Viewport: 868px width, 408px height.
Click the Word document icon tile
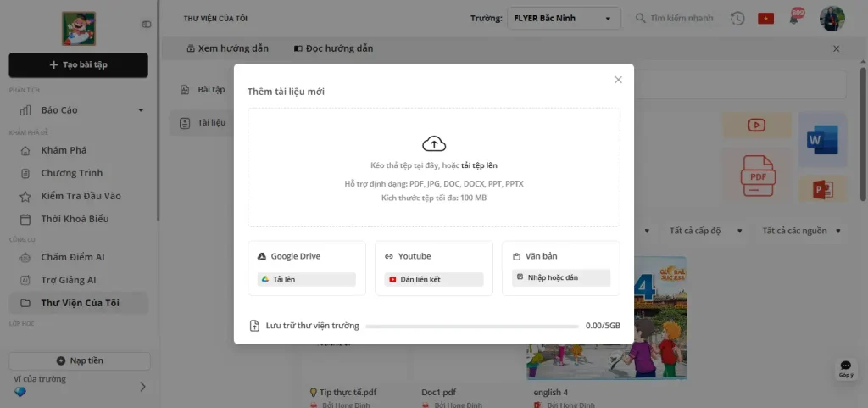tap(821, 138)
